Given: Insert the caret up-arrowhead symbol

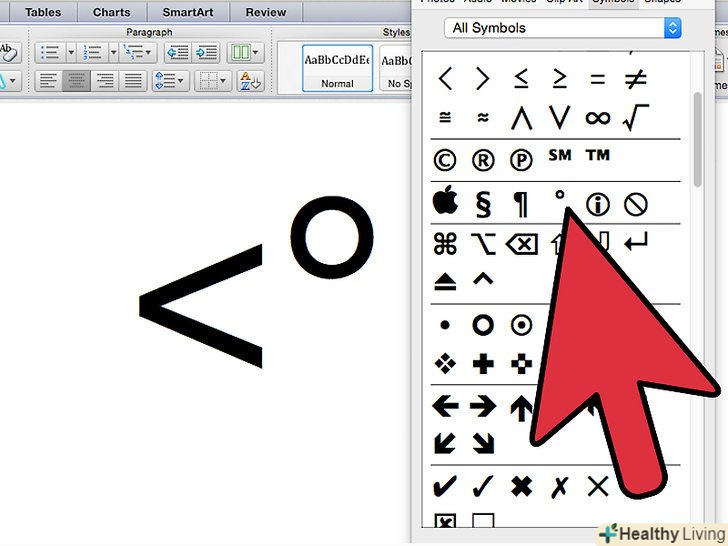Looking at the screenshot, I should (483, 279).
